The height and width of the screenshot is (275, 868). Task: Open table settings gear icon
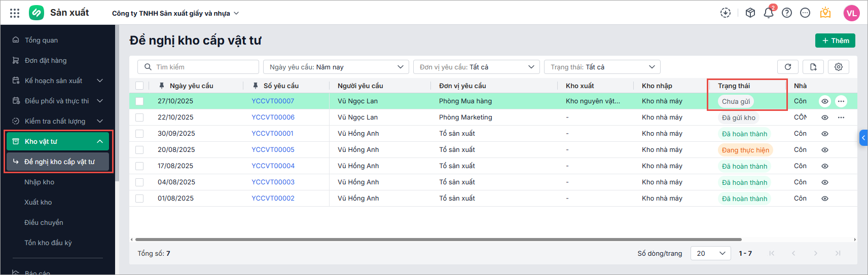[839, 67]
